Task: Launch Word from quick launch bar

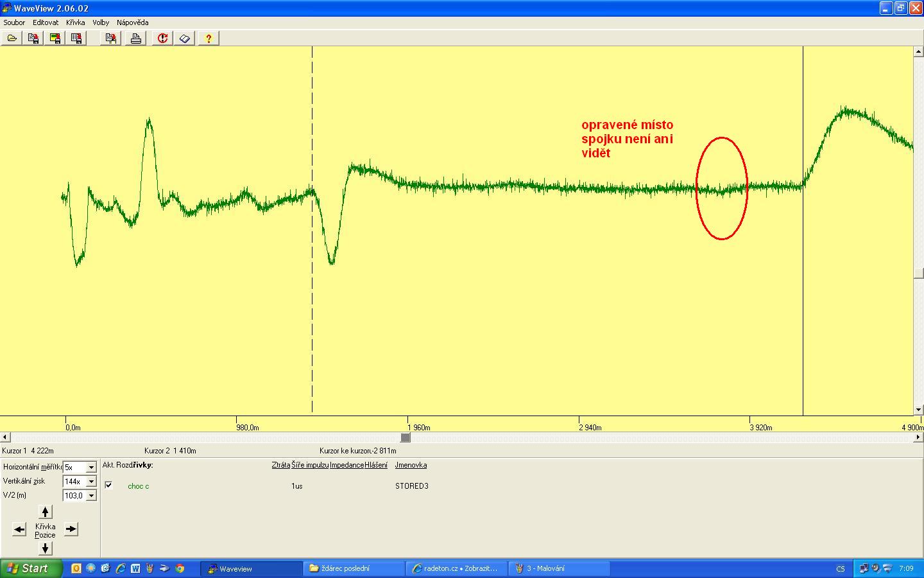Action: pos(135,568)
